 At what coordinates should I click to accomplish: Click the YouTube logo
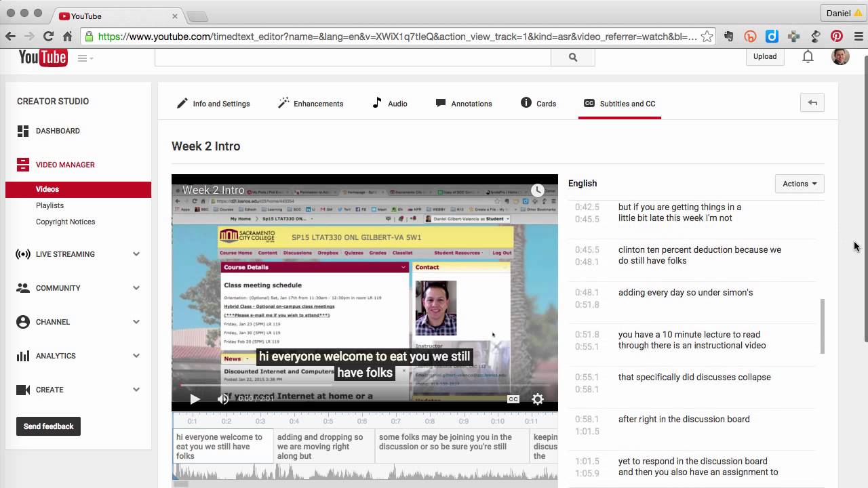(x=43, y=58)
